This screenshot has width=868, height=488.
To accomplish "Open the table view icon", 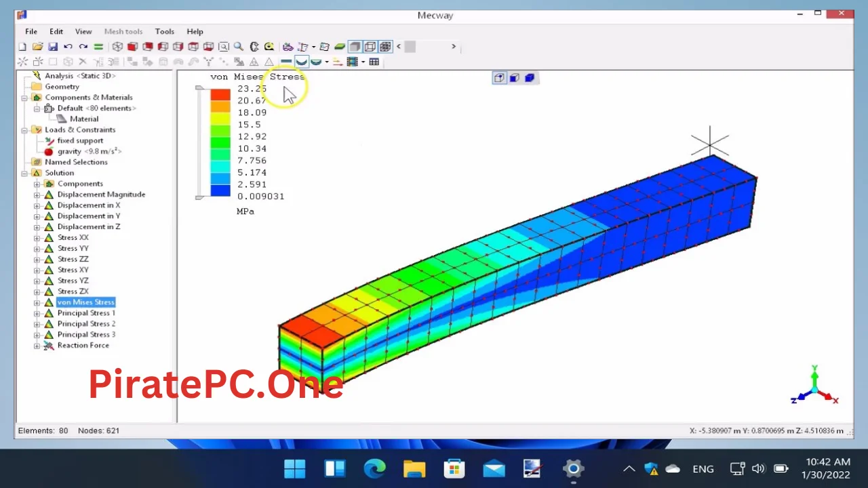I will coord(374,62).
